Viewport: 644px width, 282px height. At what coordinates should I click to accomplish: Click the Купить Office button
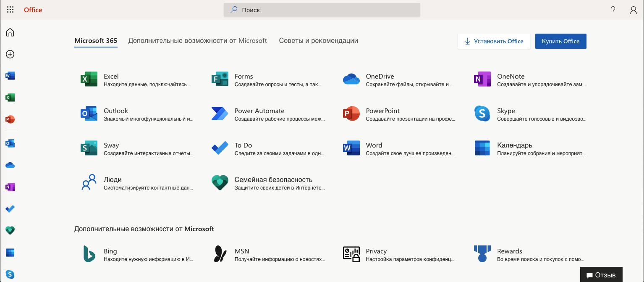tap(561, 41)
